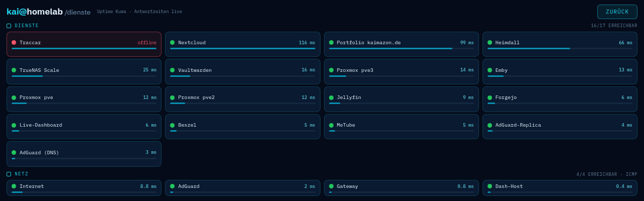The height and width of the screenshot is (201, 644).
Task: Open the Portfolio kaimazon.de service card
Action: (401, 44)
